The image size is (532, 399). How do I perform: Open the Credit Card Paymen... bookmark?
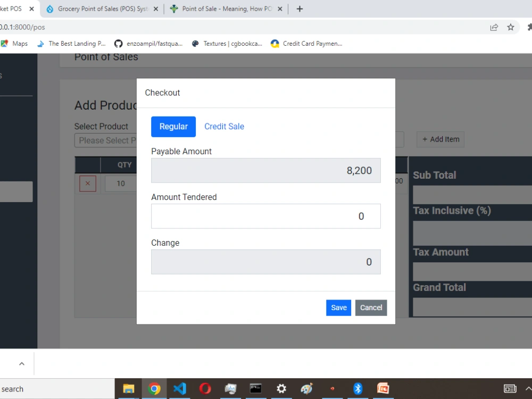point(306,44)
